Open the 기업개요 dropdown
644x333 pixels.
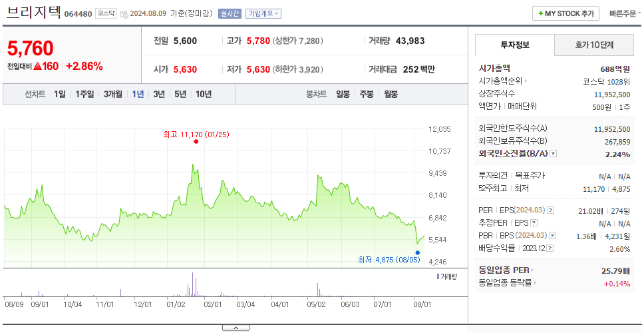pyautogui.click(x=263, y=13)
